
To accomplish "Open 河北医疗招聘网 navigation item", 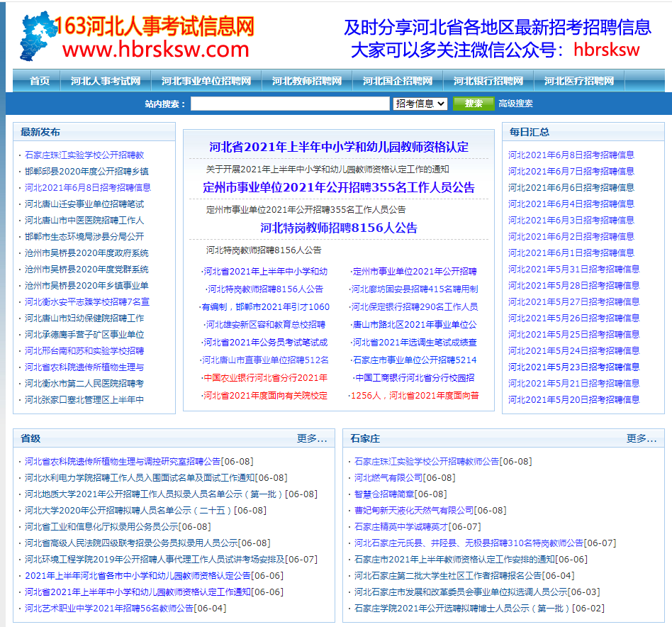I will 579,81.
